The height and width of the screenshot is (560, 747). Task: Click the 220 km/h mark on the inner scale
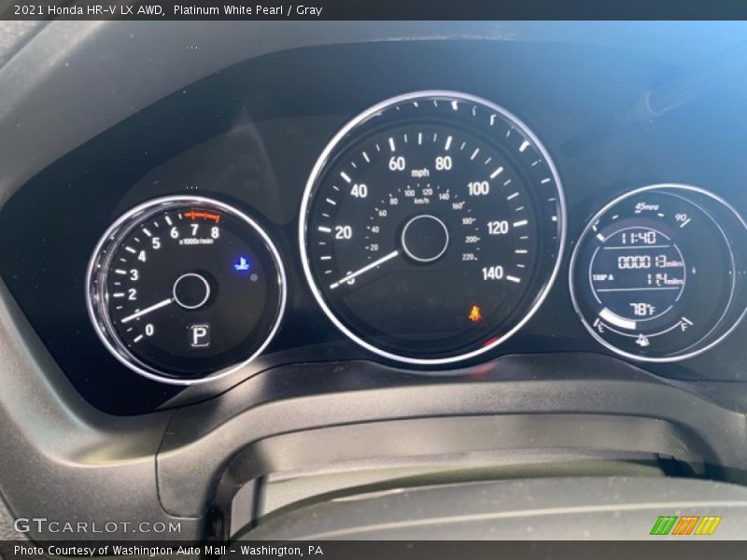(x=469, y=258)
